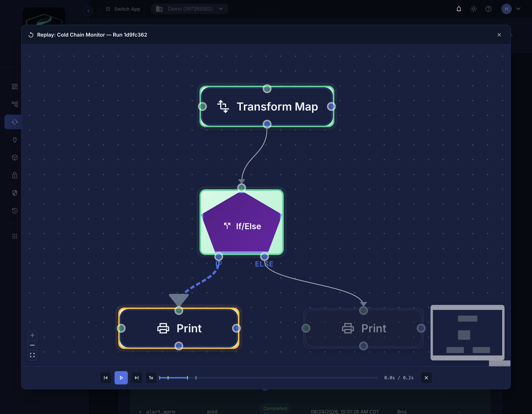Click the left handle of Transform Map

(x=203, y=106)
